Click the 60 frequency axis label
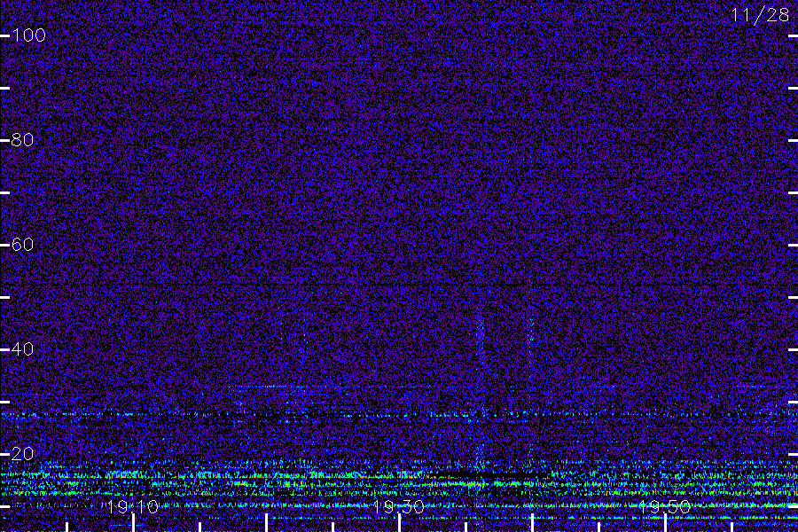Screen dimensions: 798x532 point(22,245)
